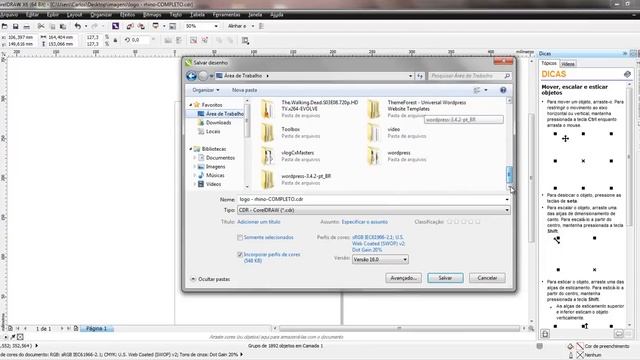Collapse the Favoritos tree group
The width and height of the screenshot is (640, 360).
coord(191,105)
